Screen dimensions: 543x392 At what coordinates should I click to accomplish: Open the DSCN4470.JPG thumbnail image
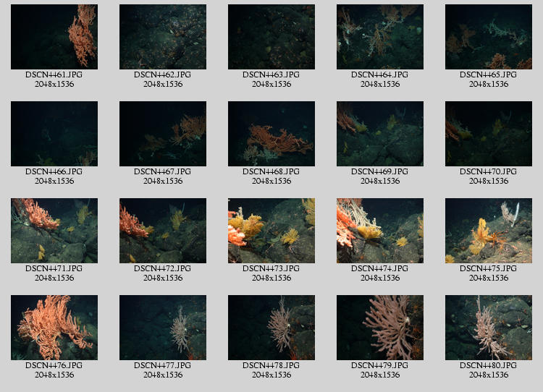tap(489, 134)
